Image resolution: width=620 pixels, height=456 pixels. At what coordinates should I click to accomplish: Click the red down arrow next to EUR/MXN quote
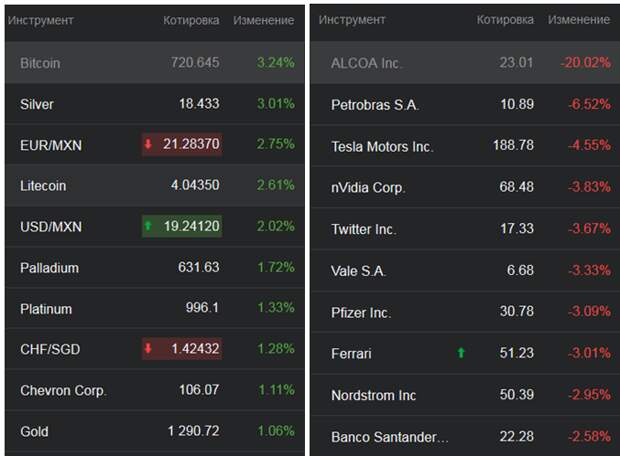point(149,145)
